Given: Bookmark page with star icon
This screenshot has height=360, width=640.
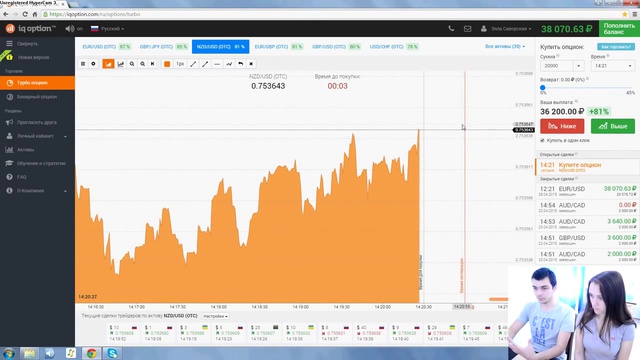Looking at the screenshot, I should point(624,14).
